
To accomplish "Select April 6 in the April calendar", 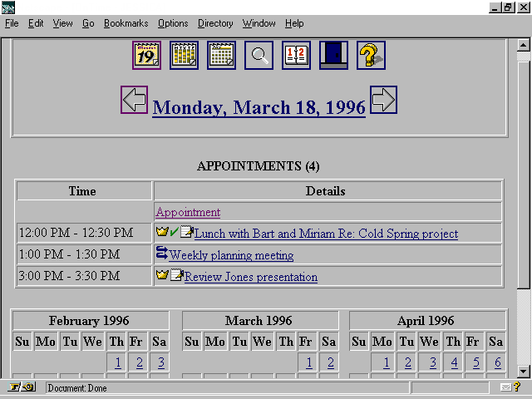I will click(496, 362).
